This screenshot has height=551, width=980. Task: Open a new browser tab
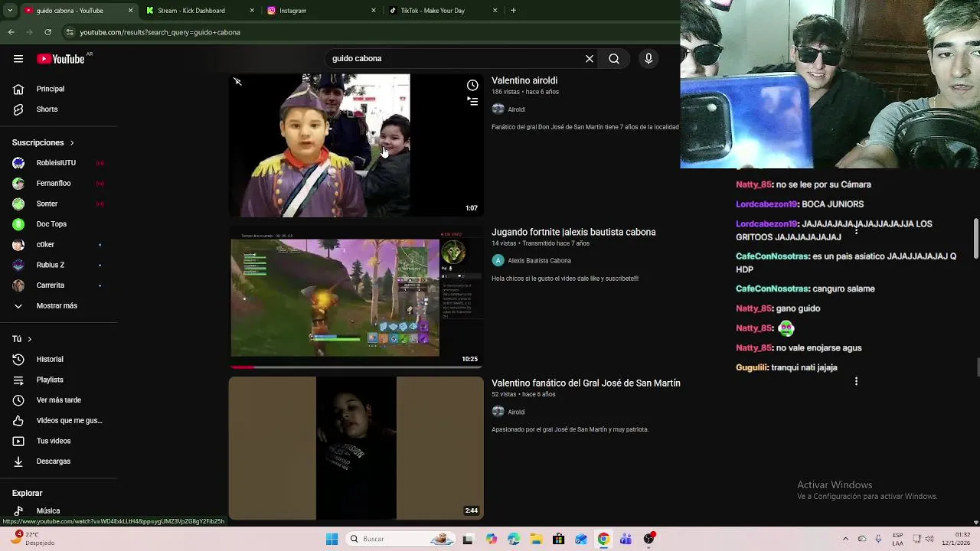pyautogui.click(x=513, y=11)
